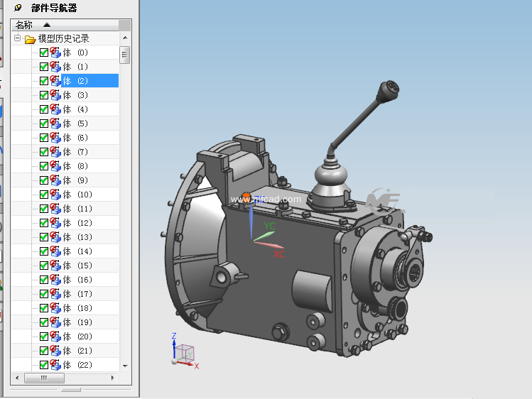This screenshot has height=399, width=532.
Task: Uncheck the checkbox for 体 (2)
Action: 44,81
